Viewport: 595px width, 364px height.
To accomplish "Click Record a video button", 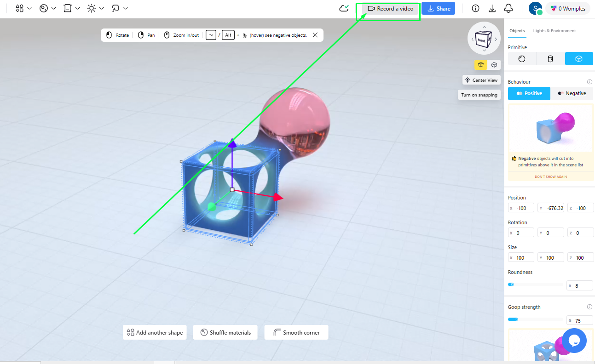I will coord(391,9).
